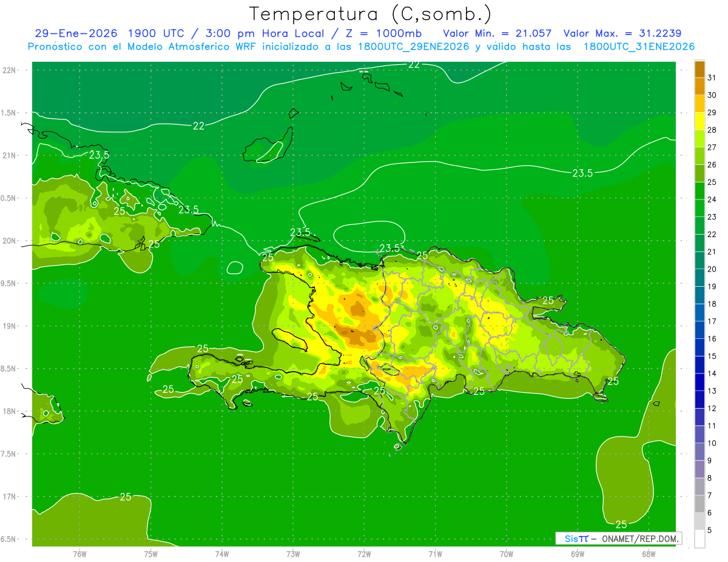Select the yellow swatch between 28 and 29
Screen dimensions: 728x562
pyautogui.click(x=699, y=121)
